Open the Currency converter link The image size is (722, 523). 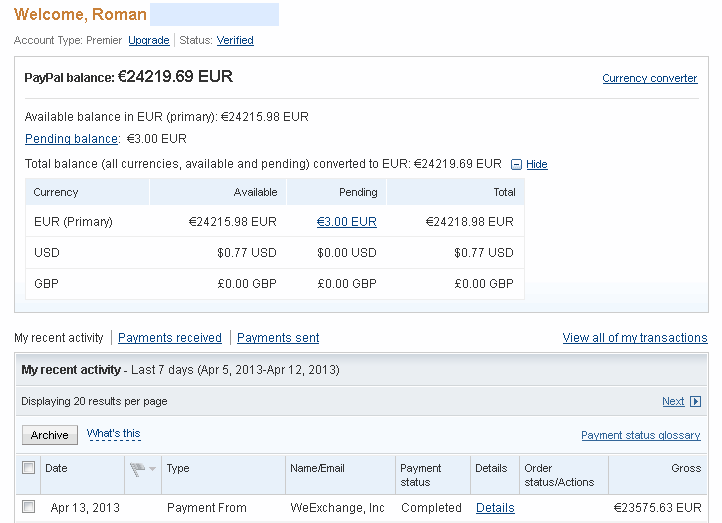click(650, 78)
